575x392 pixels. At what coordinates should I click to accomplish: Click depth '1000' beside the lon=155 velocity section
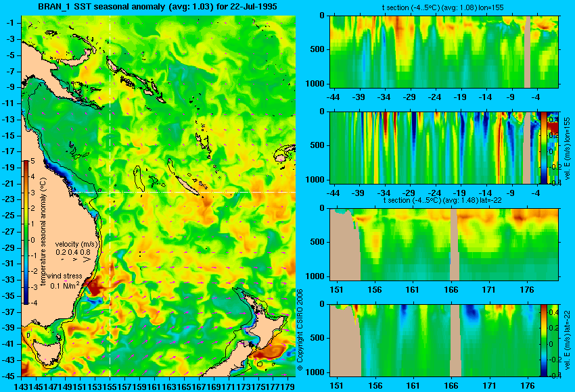[315, 180]
